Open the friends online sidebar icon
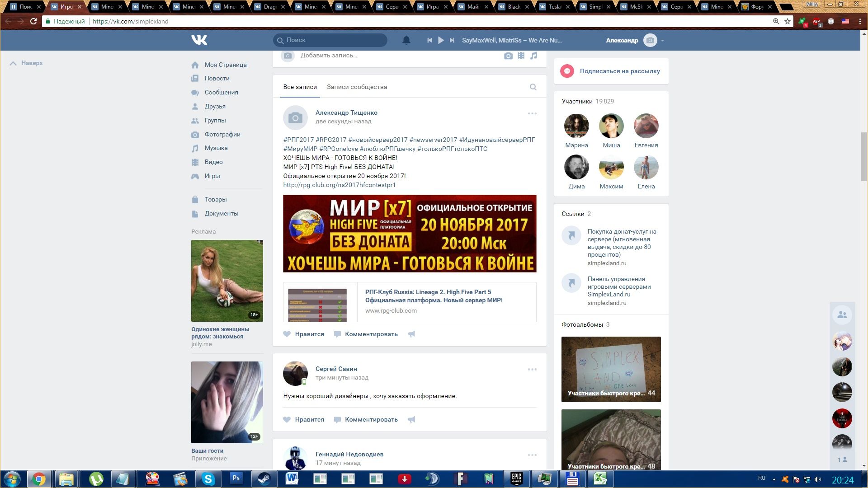 (x=842, y=315)
